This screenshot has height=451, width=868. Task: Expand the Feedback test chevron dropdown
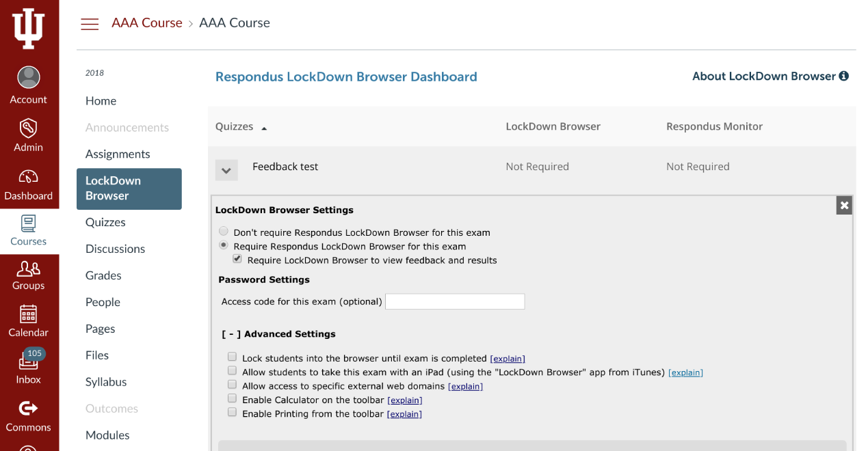(226, 170)
